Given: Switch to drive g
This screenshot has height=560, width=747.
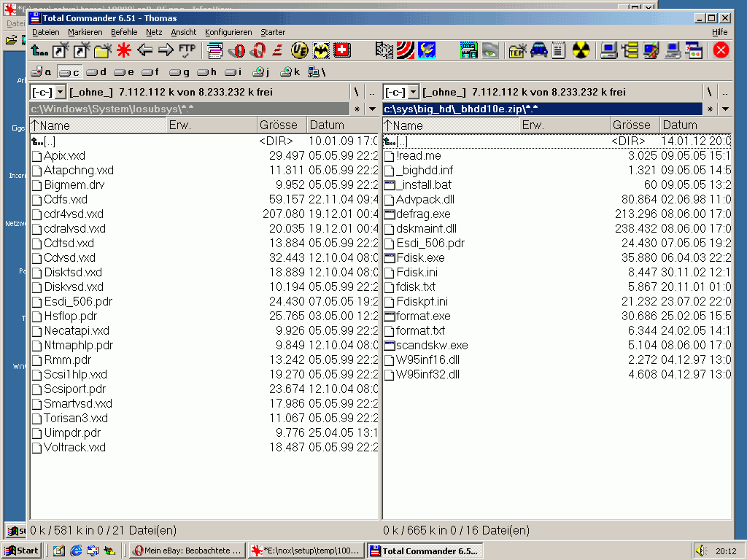Looking at the screenshot, I should click(x=179, y=72).
